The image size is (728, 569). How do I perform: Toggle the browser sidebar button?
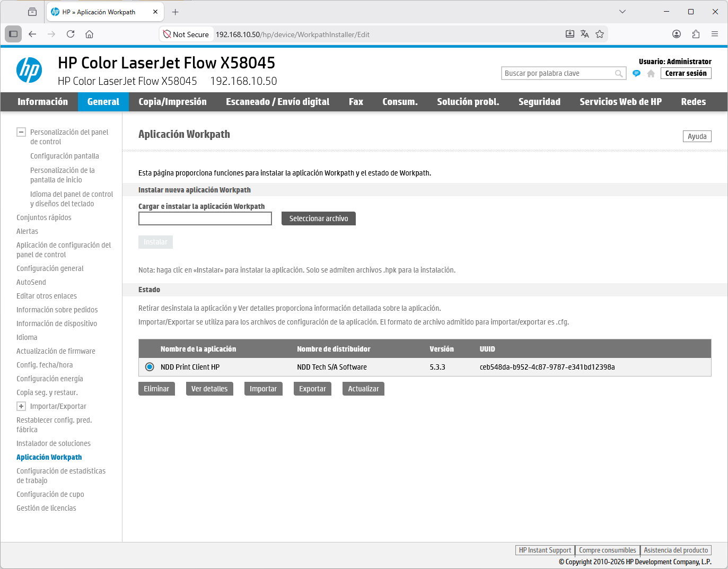coord(13,34)
